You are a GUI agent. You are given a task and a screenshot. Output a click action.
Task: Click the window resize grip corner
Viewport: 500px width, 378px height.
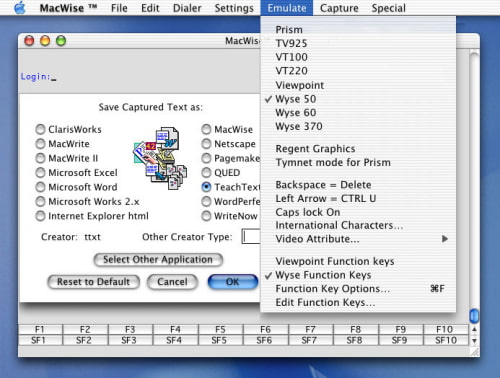pos(474,351)
